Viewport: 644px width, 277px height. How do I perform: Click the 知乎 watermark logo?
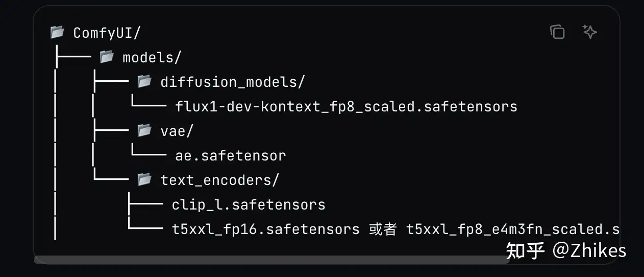[x=525, y=250]
